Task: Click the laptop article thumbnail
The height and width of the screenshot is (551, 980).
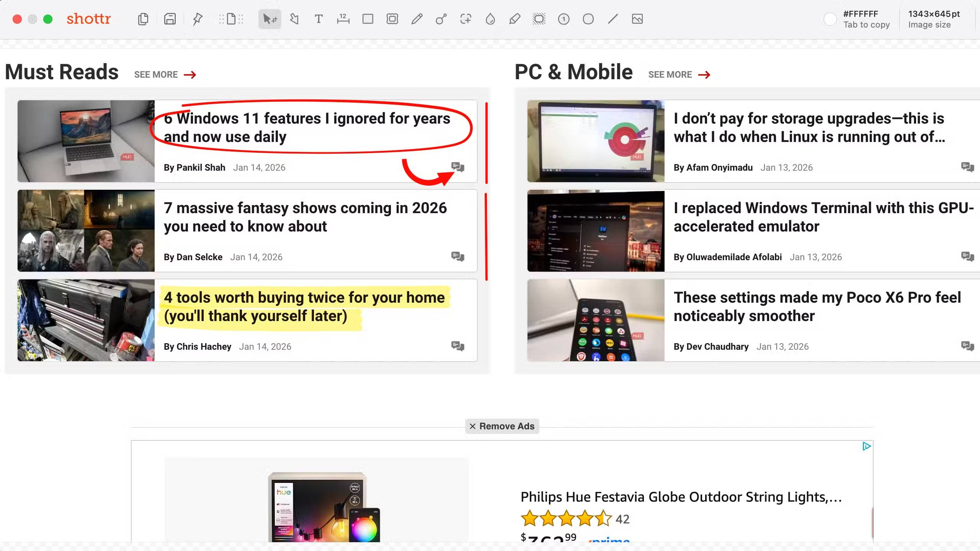Action: point(86,141)
